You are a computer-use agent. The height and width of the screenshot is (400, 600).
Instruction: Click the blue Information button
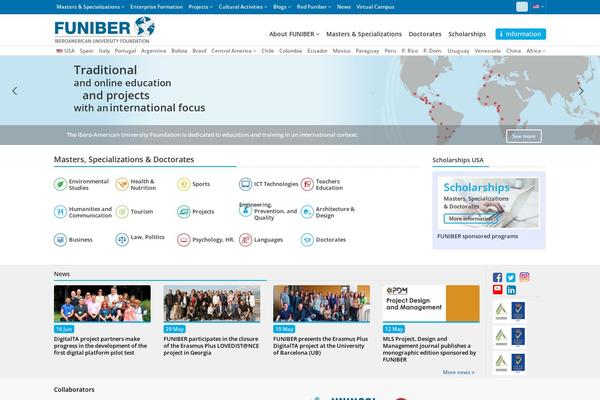[520, 34]
